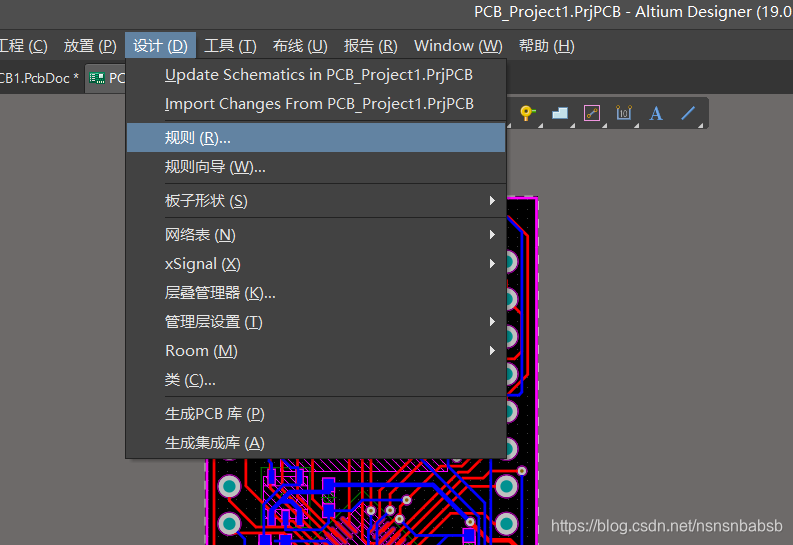This screenshot has width=793, height=545.
Task: Switch to the PCB1.PcbDoc tab
Action: 40,78
